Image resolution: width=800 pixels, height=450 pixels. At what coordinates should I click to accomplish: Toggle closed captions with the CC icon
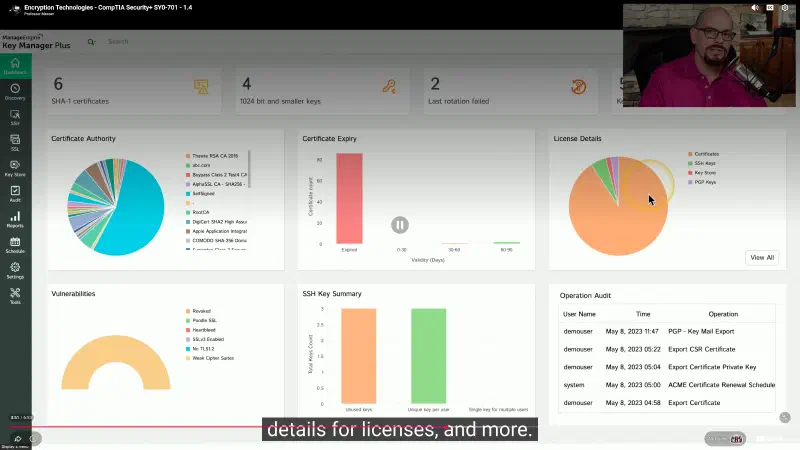770,8
